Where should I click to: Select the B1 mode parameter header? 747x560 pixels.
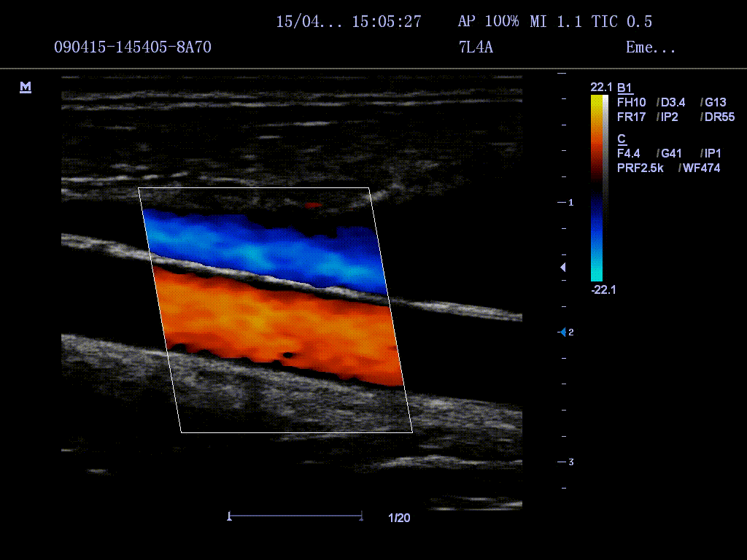[x=624, y=87]
